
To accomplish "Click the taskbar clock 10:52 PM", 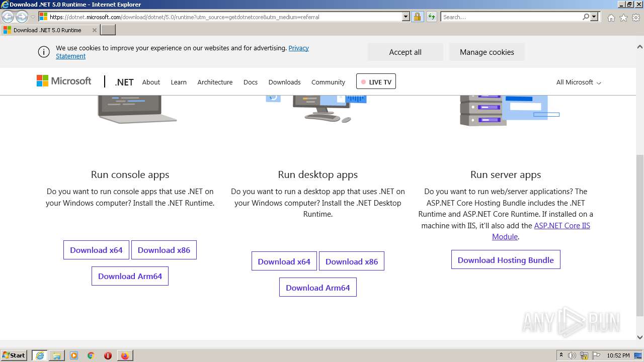I will (618, 355).
